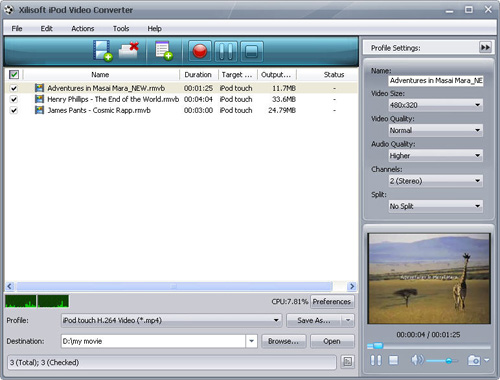Pause the preview video playback
Screen dimensions: 500x380
click(376, 360)
